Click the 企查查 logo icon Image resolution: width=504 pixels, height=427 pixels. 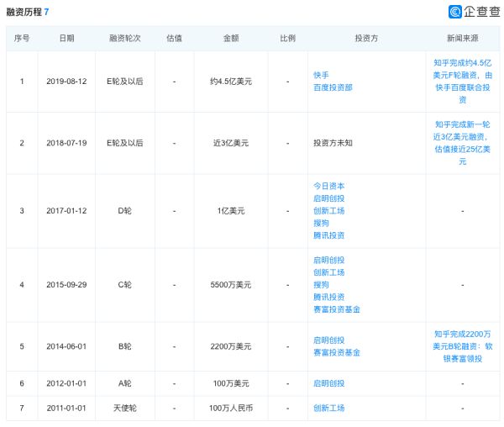(454, 12)
